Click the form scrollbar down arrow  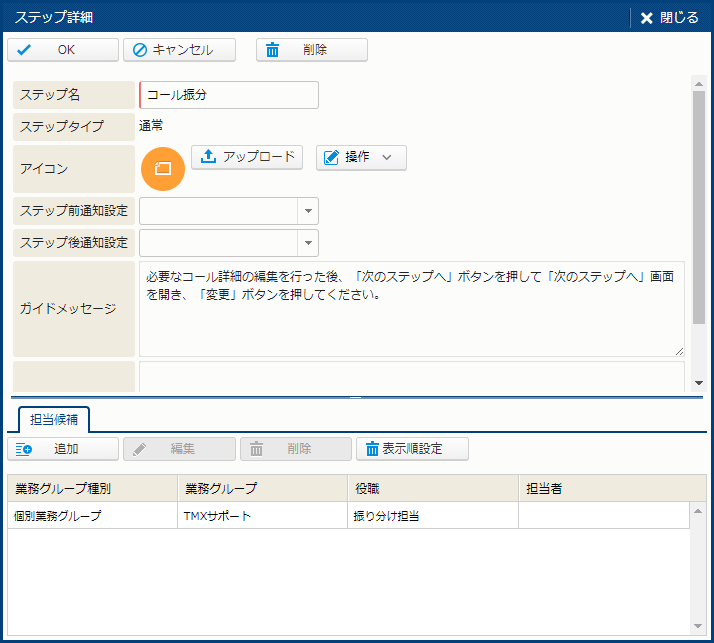point(698,383)
